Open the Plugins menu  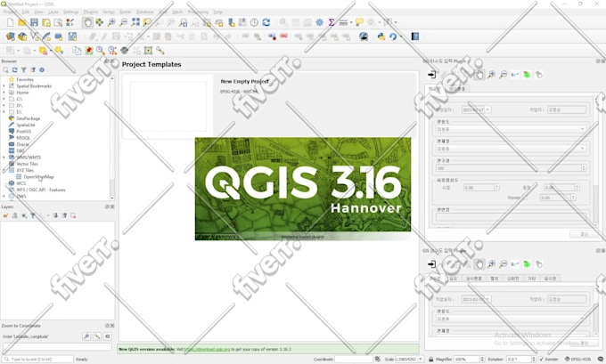[90, 12]
